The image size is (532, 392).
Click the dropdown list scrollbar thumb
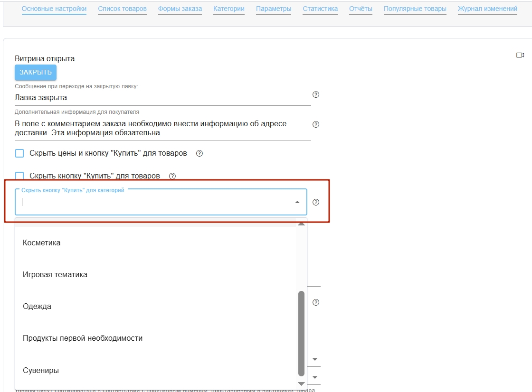pos(301,332)
